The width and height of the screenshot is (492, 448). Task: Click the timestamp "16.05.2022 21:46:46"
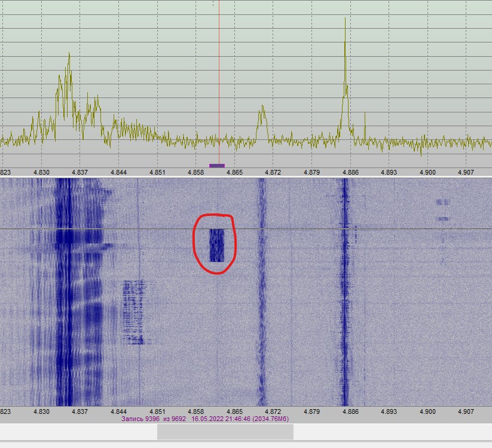click(221, 419)
